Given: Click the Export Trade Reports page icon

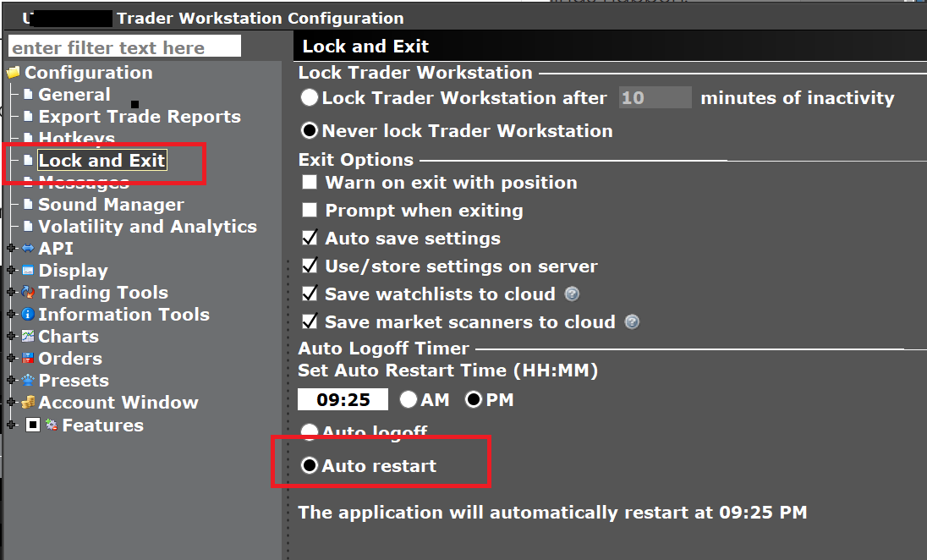Looking at the screenshot, I should click(x=28, y=117).
